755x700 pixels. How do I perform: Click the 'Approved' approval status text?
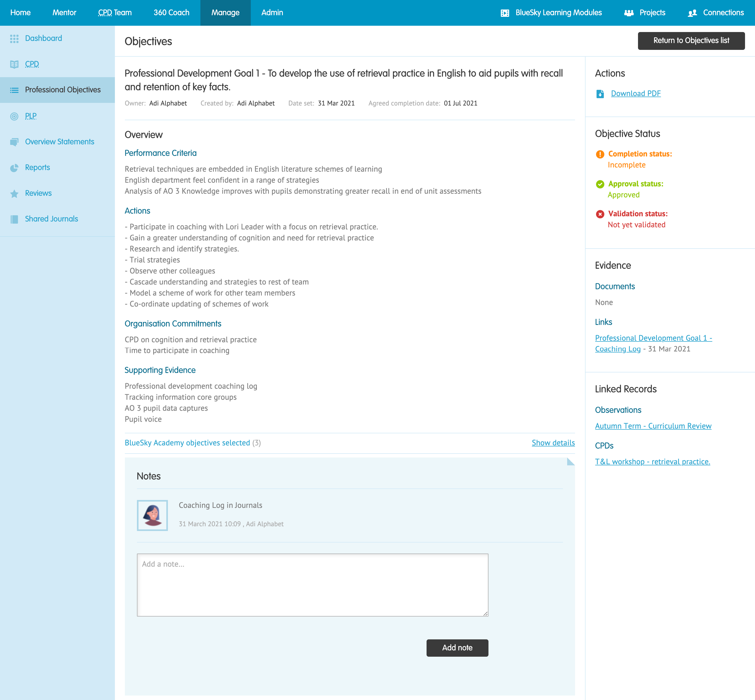[624, 195]
